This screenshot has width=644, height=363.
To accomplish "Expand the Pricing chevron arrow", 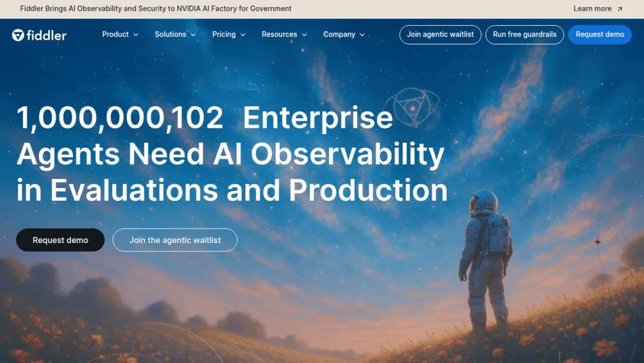I will tap(243, 35).
